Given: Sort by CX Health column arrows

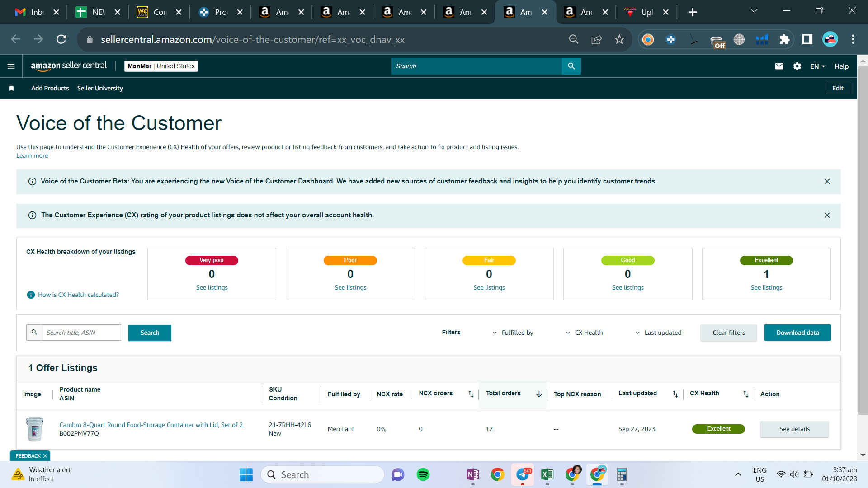Looking at the screenshot, I should [x=745, y=394].
